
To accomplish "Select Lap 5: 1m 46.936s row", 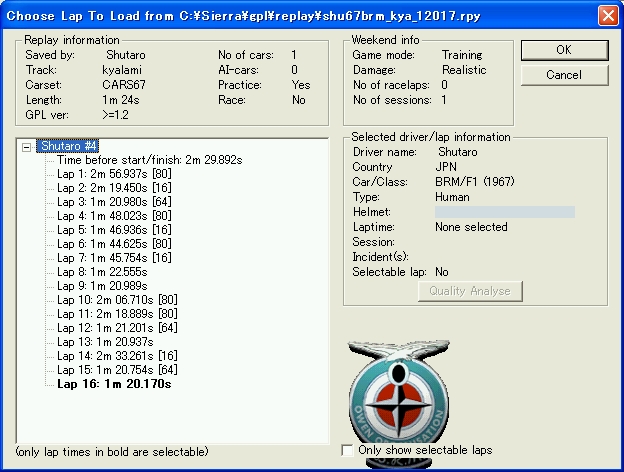I will coord(114,230).
